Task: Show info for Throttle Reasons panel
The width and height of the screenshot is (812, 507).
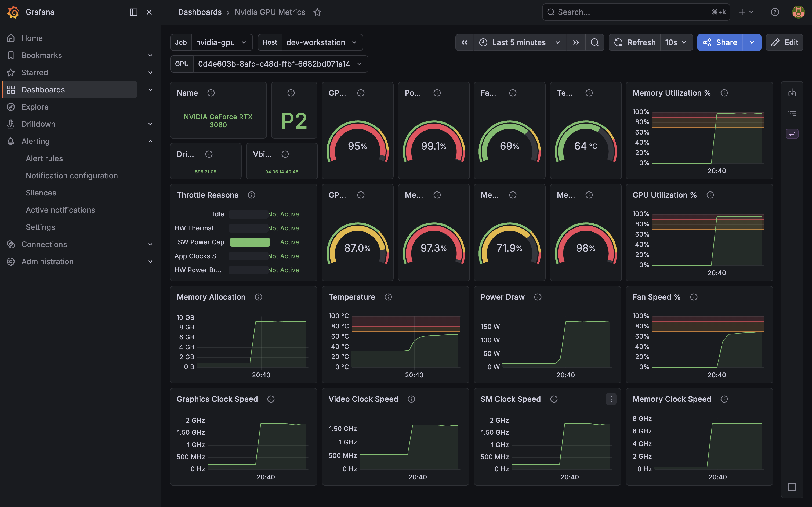Action: coord(251,195)
